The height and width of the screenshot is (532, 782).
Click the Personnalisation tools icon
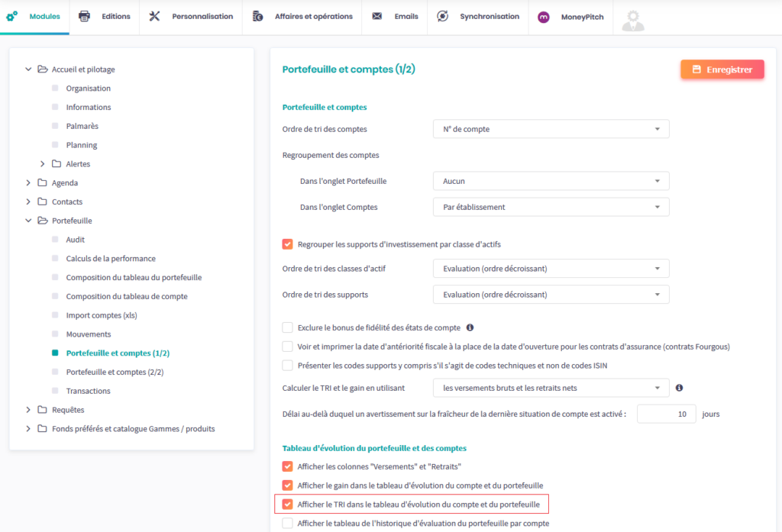point(155,17)
